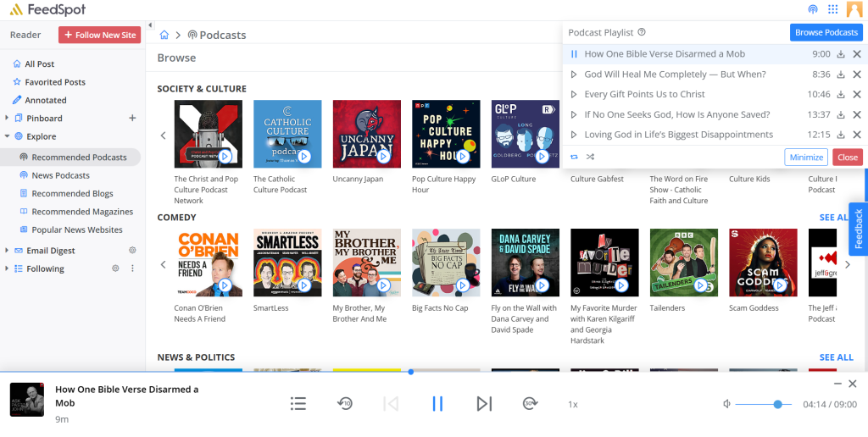Open Recommended Magazines in the sidebar
This screenshot has width=868, height=437.
pyautogui.click(x=82, y=212)
